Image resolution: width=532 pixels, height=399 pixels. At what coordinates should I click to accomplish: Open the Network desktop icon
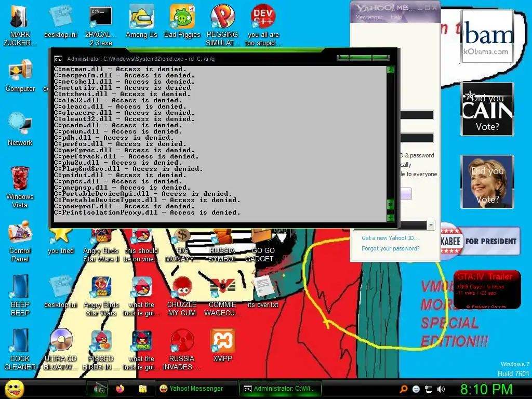(20, 129)
